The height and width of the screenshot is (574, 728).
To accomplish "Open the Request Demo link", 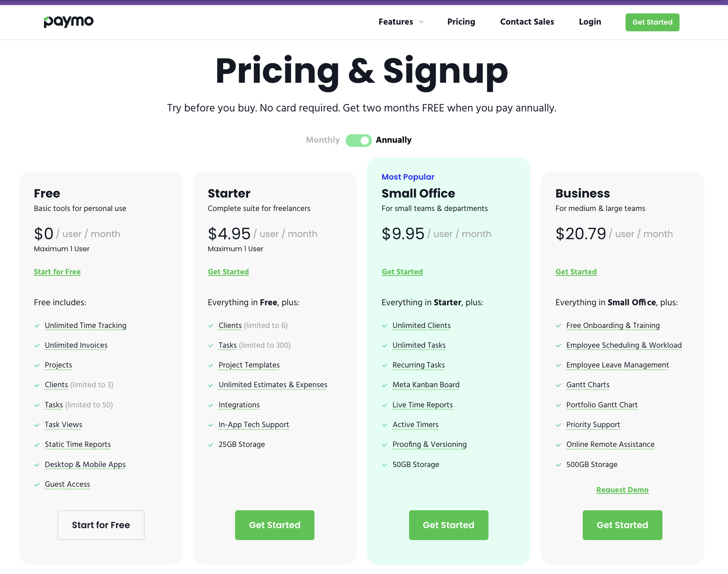I will [x=622, y=490].
